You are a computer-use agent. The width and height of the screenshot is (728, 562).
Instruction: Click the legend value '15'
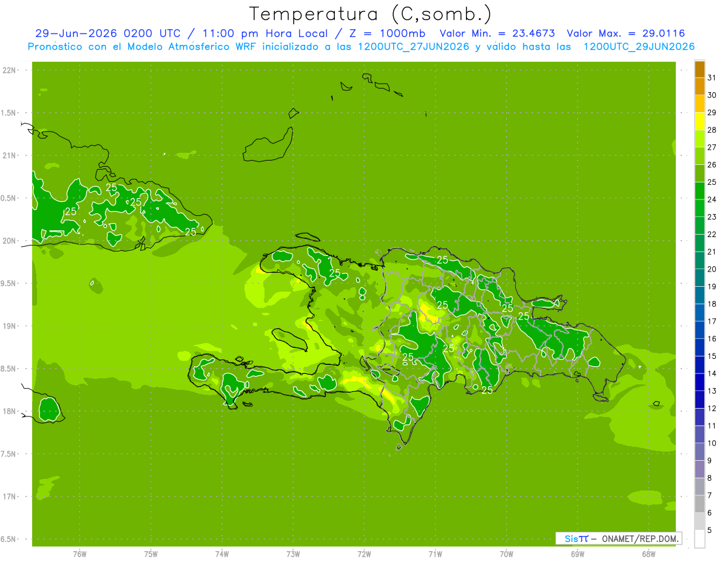click(x=712, y=356)
